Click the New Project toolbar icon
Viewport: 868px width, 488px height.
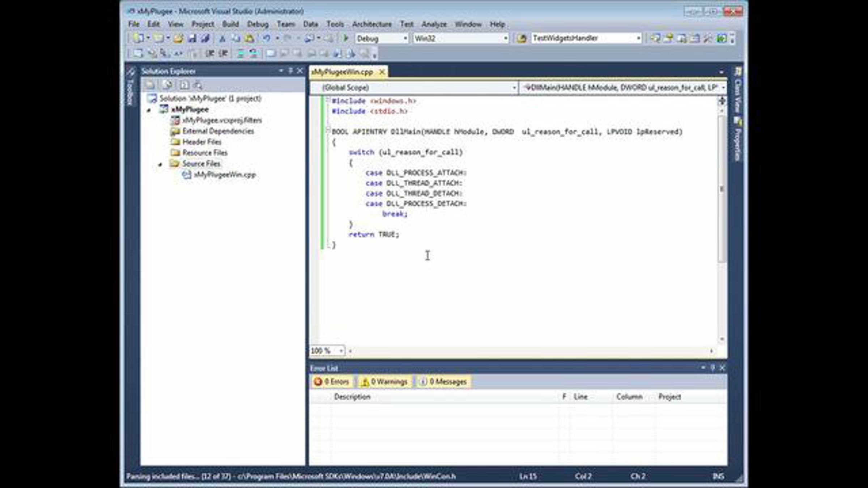[138, 38]
